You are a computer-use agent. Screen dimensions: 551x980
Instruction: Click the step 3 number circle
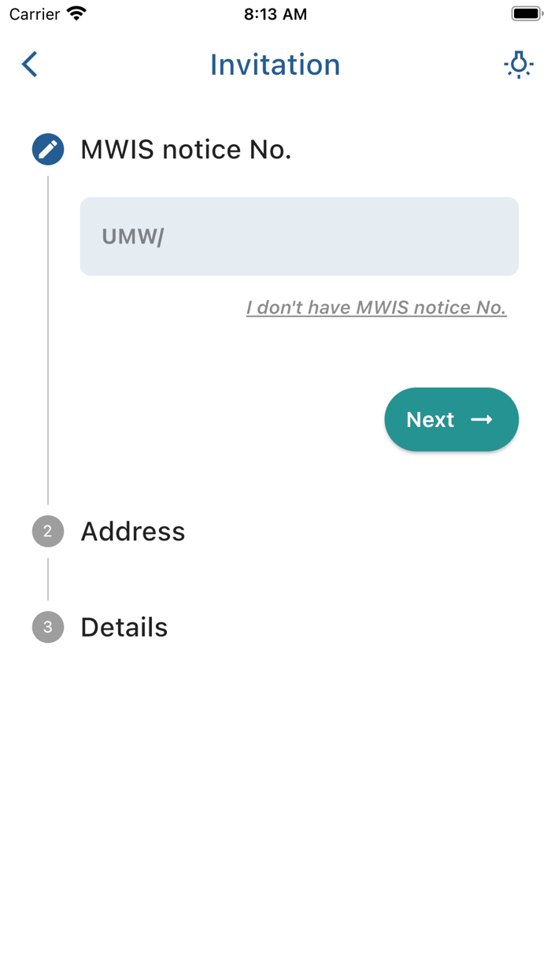pos(48,628)
